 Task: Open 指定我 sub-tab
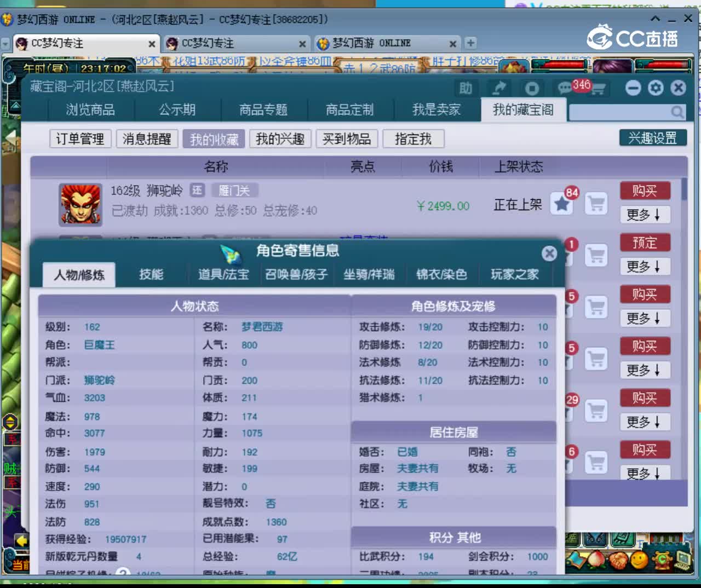point(413,139)
